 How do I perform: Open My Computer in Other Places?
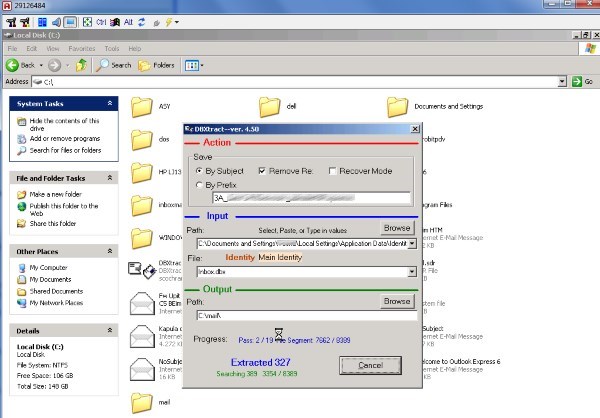point(48,268)
